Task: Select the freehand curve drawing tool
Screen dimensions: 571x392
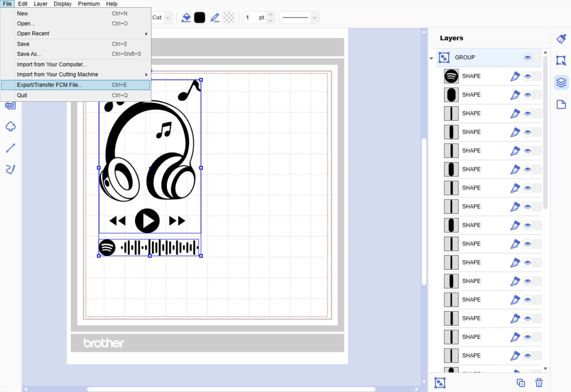Action: (11, 169)
